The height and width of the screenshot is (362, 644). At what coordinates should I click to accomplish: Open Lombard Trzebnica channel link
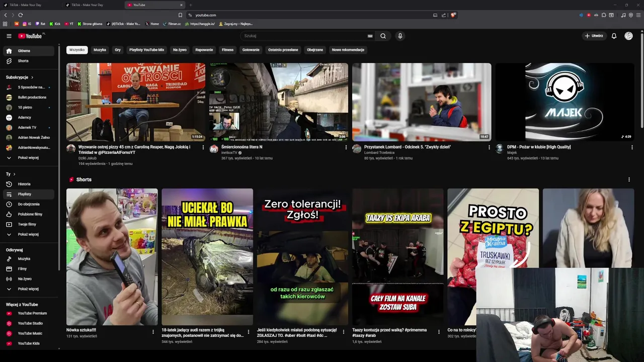[379, 153]
